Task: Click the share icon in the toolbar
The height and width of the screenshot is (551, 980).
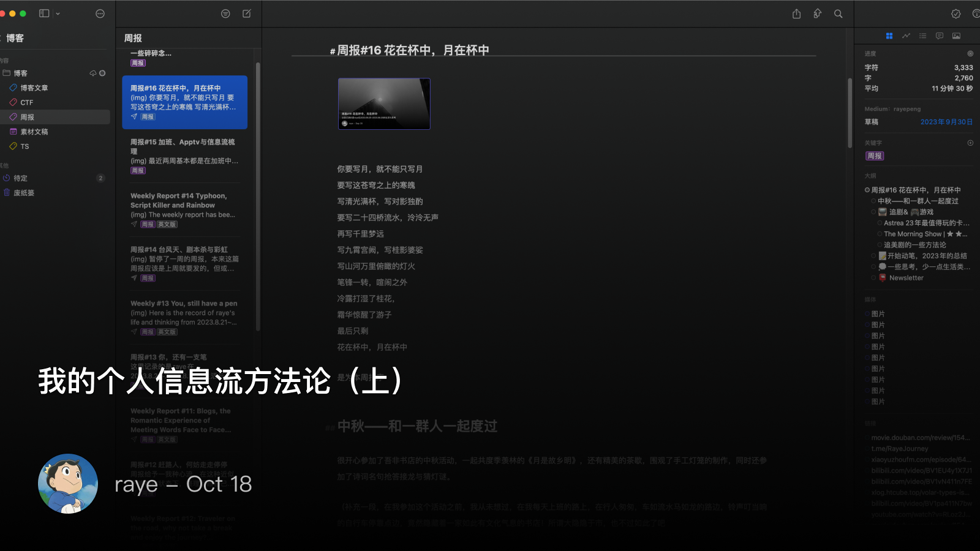Action: pos(796,13)
